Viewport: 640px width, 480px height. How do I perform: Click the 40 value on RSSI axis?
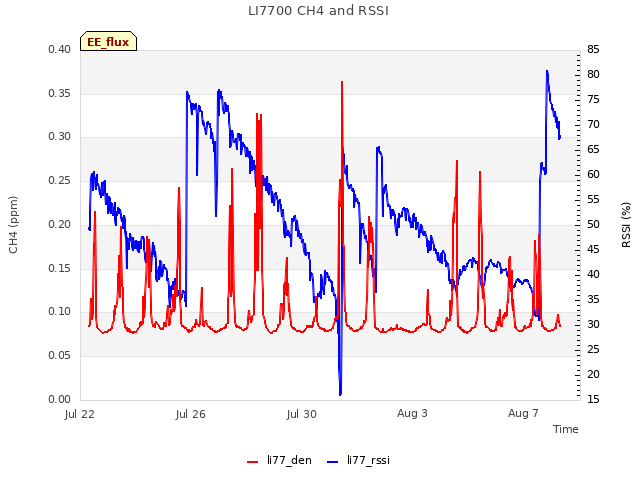coord(593,275)
